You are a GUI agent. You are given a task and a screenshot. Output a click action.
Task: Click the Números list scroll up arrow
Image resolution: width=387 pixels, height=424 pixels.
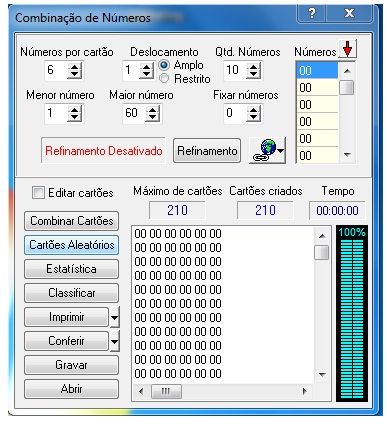347,71
